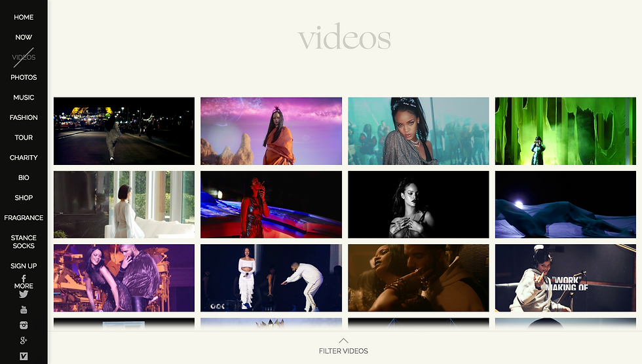Screen dimensions: 642x364
Task: Open the FRAGRANCE link
Action: (x=24, y=217)
